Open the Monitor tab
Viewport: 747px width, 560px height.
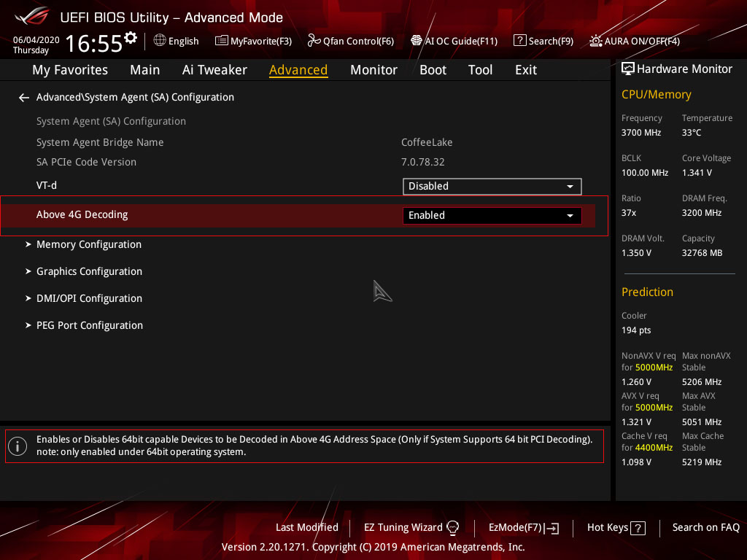click(373, 70)
